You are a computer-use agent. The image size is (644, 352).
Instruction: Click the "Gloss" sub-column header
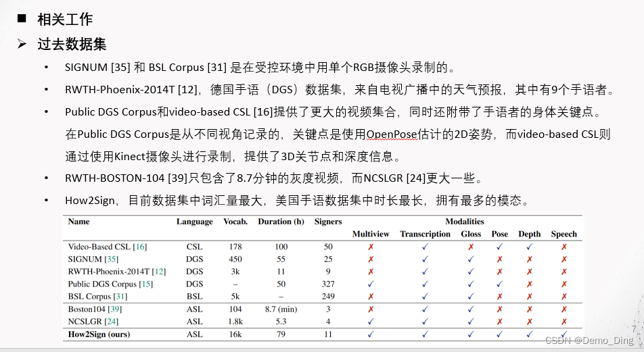click(471, 234)
